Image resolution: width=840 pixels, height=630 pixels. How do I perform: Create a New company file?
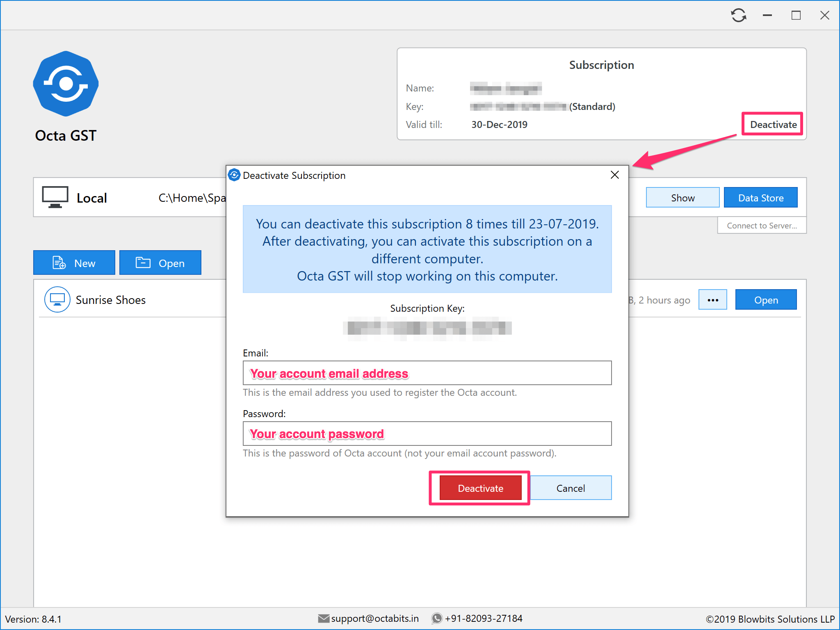coord(74,263)
